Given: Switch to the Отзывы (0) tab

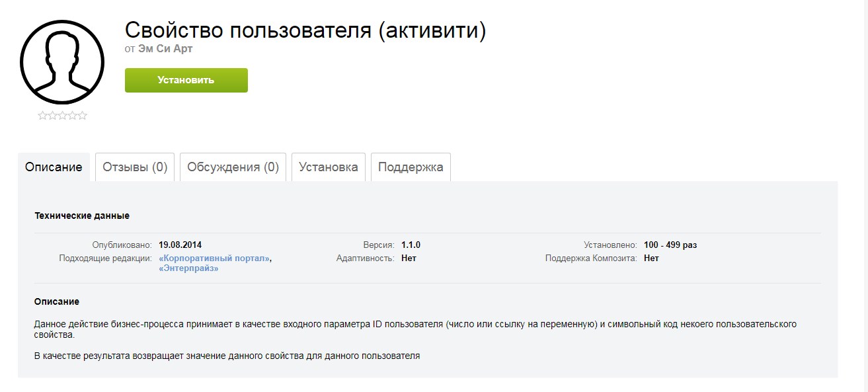Looking at the screenshot, I should tap(134, 167).
